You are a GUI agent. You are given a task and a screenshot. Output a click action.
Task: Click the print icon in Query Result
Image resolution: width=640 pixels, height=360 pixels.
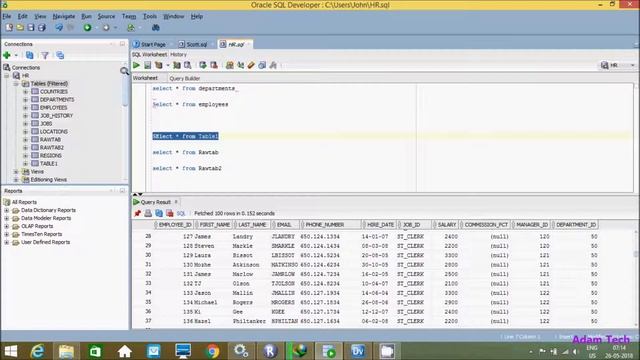(x=148, y=213)
